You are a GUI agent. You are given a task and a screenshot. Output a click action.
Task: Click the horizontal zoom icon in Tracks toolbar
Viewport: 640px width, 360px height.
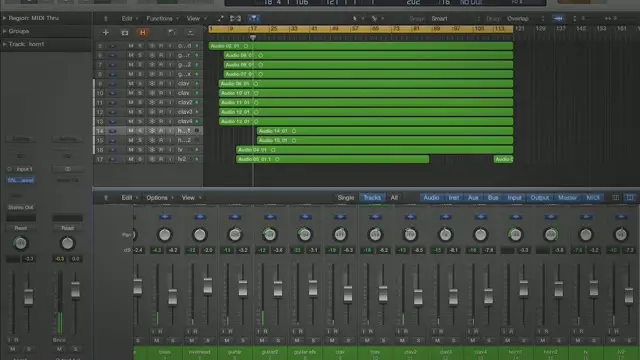(x=608, y=18)
